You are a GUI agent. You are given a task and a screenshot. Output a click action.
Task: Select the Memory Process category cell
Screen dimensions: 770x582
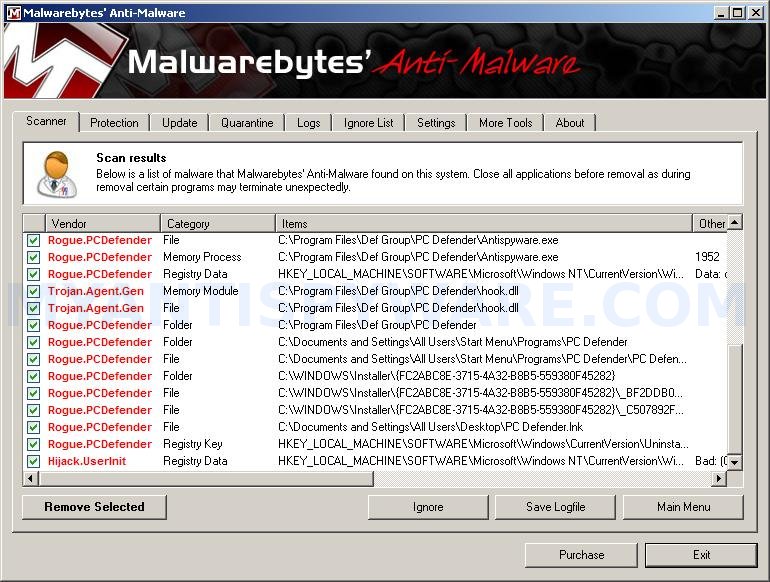point(202,257)
